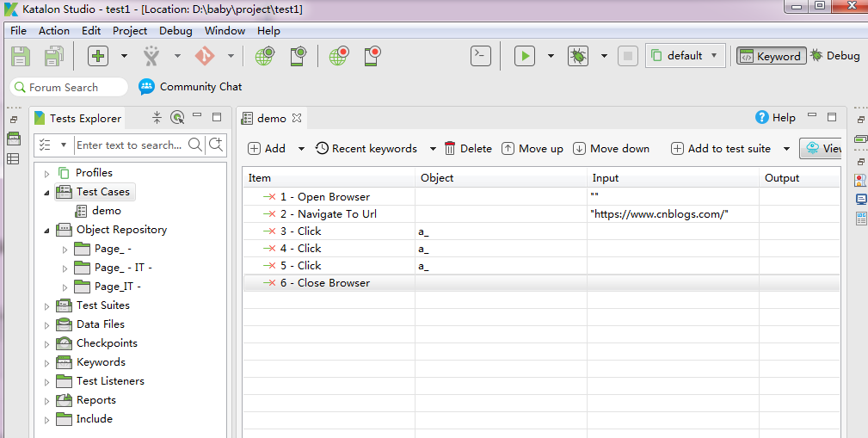
Task: Click the Save All toolbar icon
Action: point(53,56)
